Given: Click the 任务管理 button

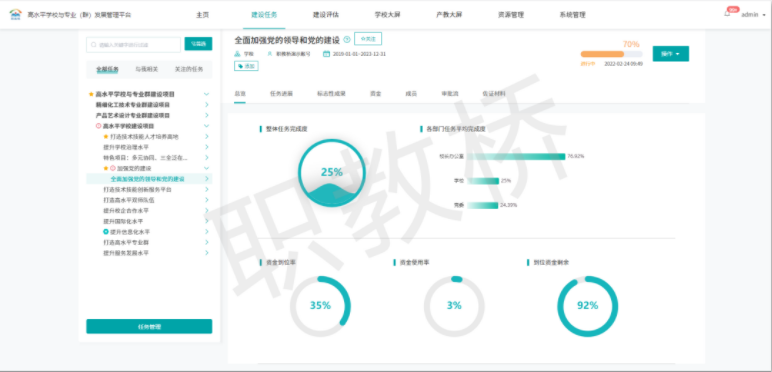Looking at the screenshot, I should coord(149,326).
